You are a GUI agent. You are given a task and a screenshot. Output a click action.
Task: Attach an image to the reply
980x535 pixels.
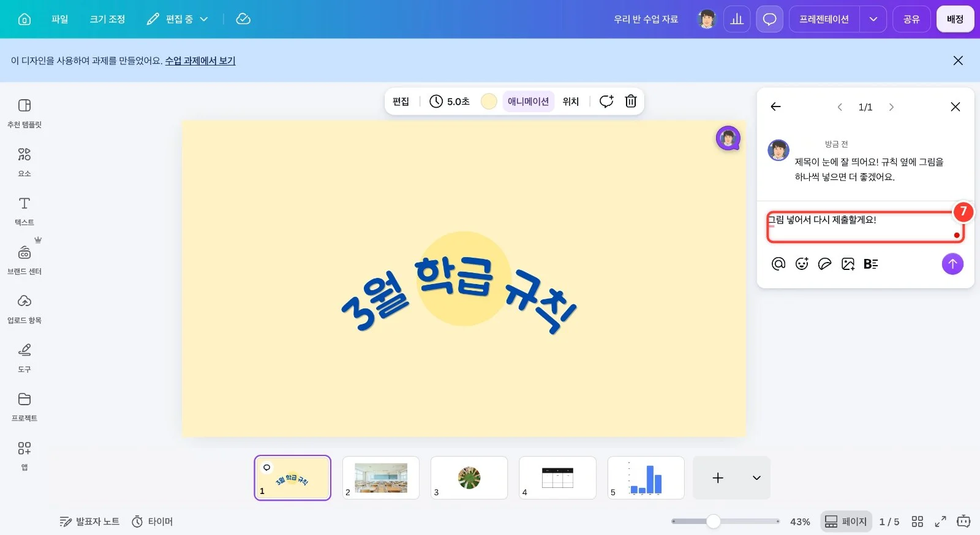(x=848, y=264)
